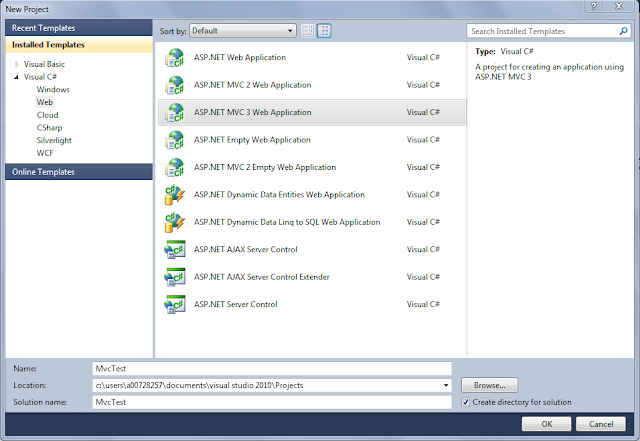640x441 pixels.
Task: Select ASP.NET AJAX Server Control text
Action: tap(245, 249)
